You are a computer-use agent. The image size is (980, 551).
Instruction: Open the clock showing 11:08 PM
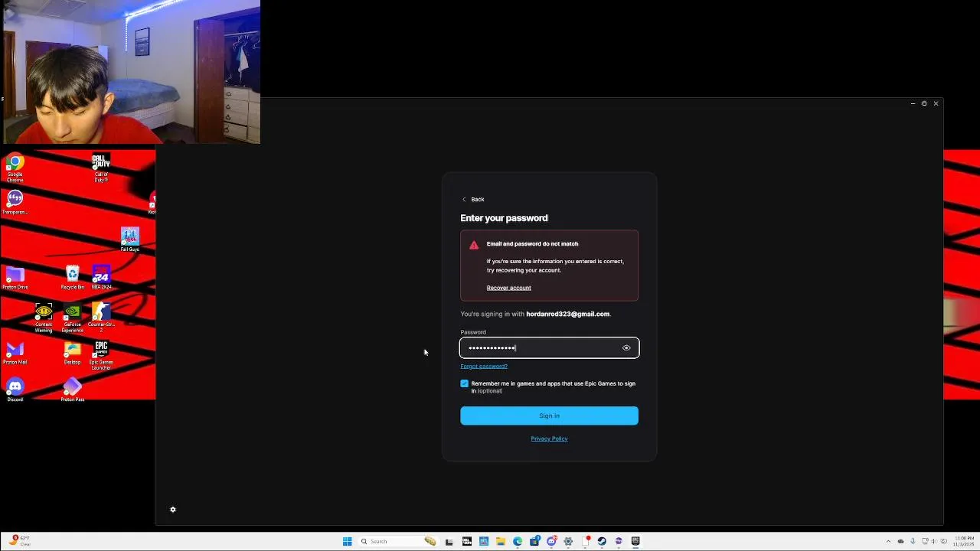click(964, 541)
